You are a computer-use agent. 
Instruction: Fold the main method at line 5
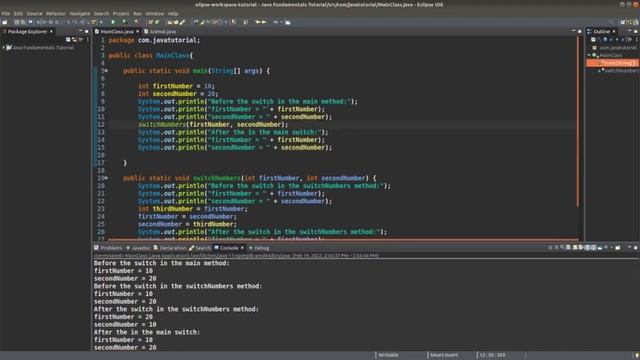[x=107, y=71]
